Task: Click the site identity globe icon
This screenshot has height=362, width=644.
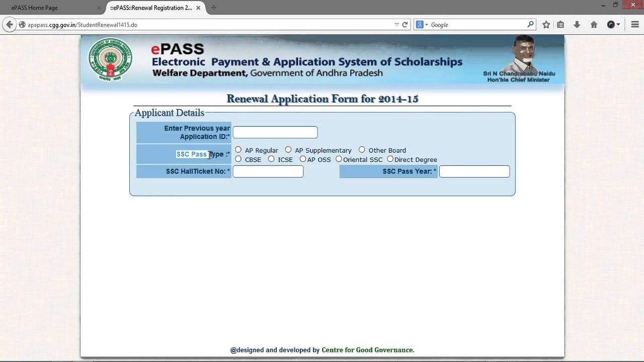Action: coord(22,25)
